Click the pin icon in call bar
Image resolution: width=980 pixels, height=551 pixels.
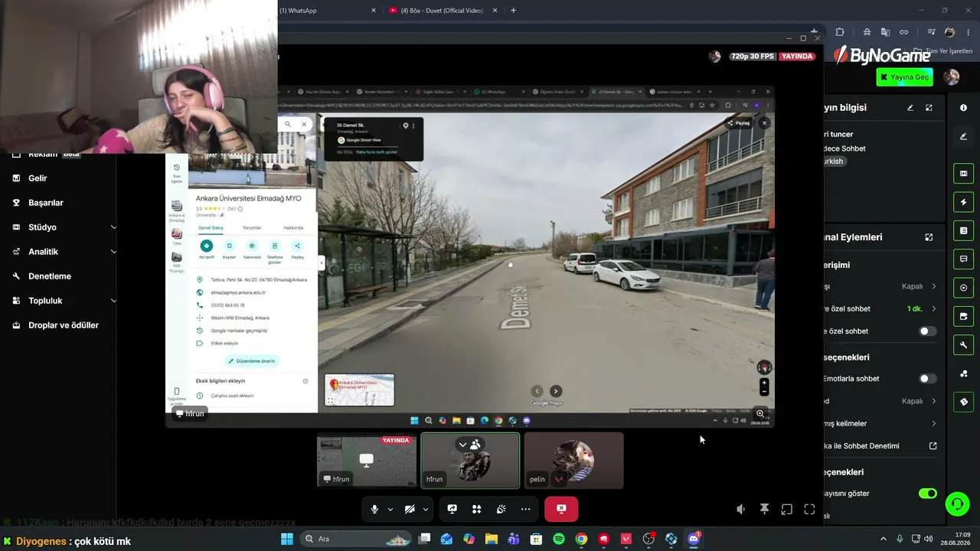[x=764, y=510]
